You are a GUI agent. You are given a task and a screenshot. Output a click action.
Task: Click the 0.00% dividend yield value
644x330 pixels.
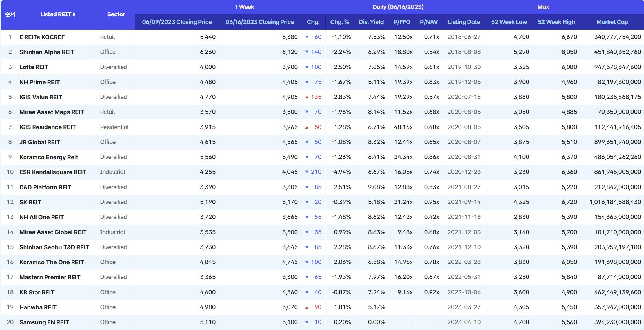click(x=377, y=322)
